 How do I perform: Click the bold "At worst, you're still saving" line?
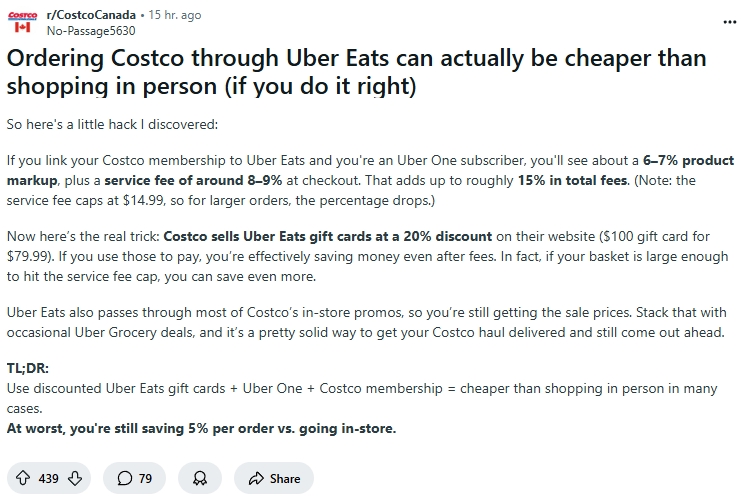[x=201, y=428]
